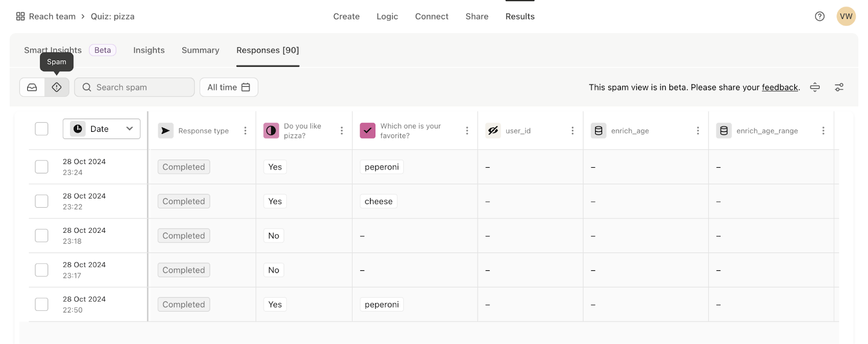Go to the Share menu

tap(477, 16)
